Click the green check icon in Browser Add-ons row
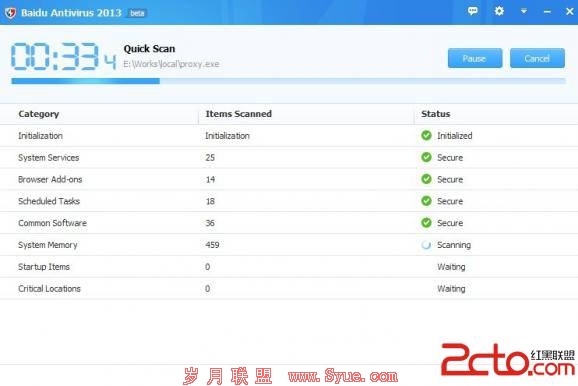578x386 pixels. [426, 179]
